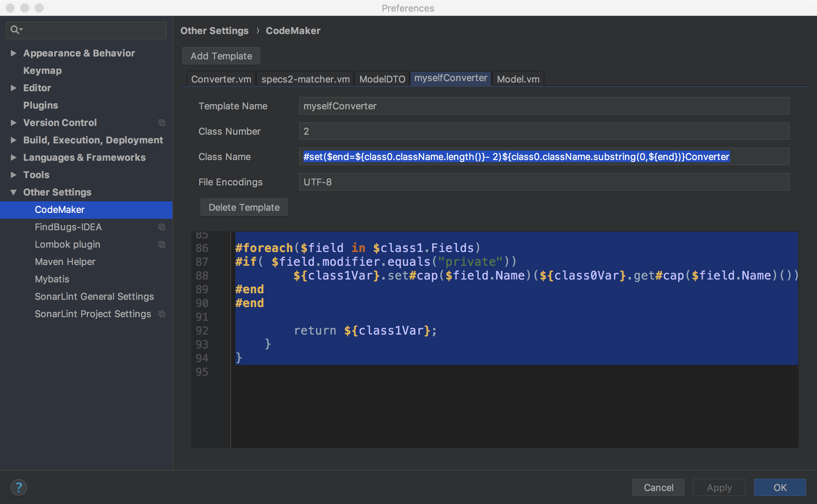817x504 pixels.
Task: Open the Model.vm template tab
Action: [518, 79]
